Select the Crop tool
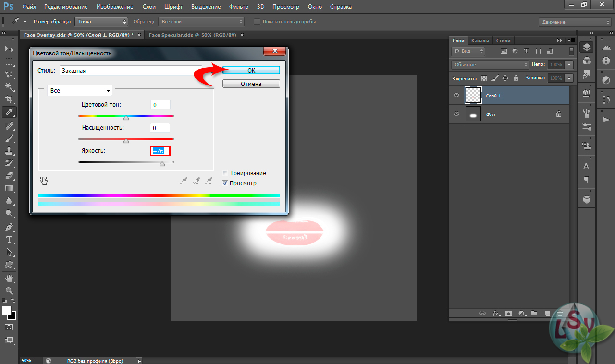 coord(9,99)
